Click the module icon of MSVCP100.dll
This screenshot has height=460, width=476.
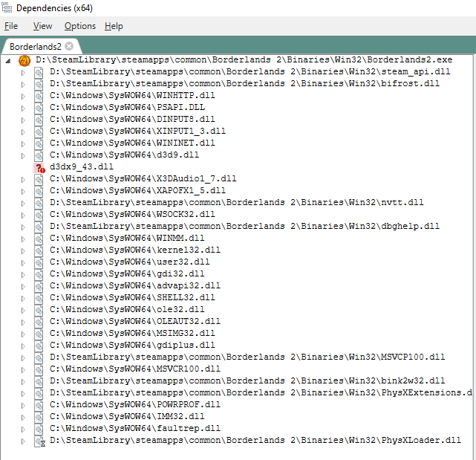39,358
